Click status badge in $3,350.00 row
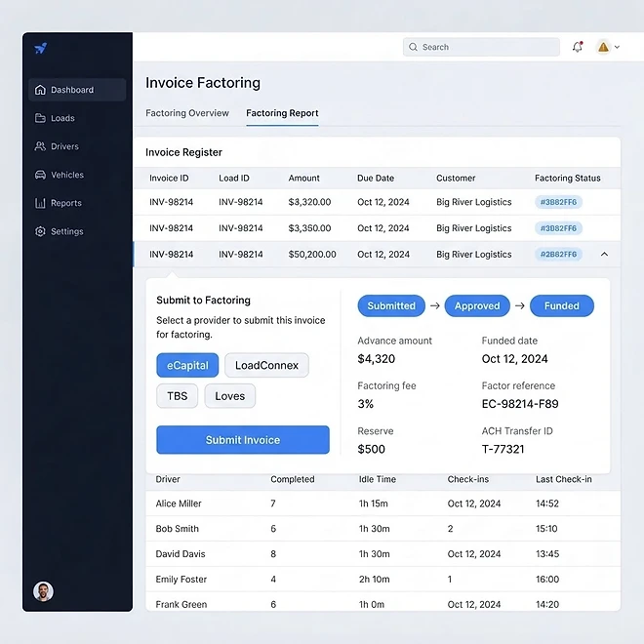The image size is (644, 644). coord(558,228)
